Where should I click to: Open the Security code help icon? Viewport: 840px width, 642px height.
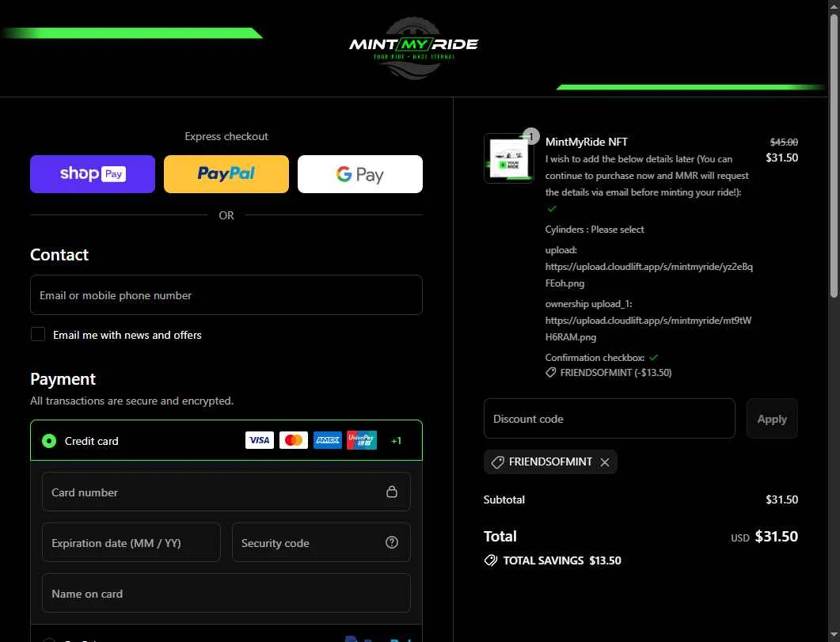click(392, 542)
